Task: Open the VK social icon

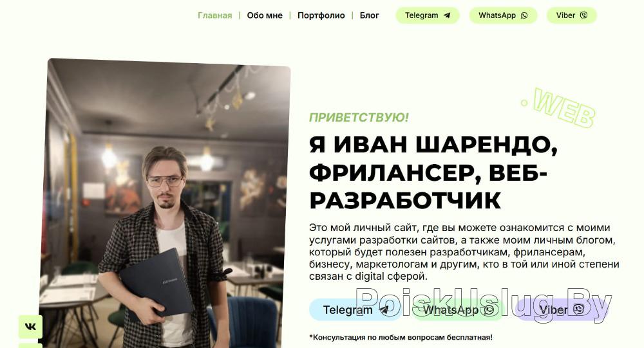Action: 30,327
